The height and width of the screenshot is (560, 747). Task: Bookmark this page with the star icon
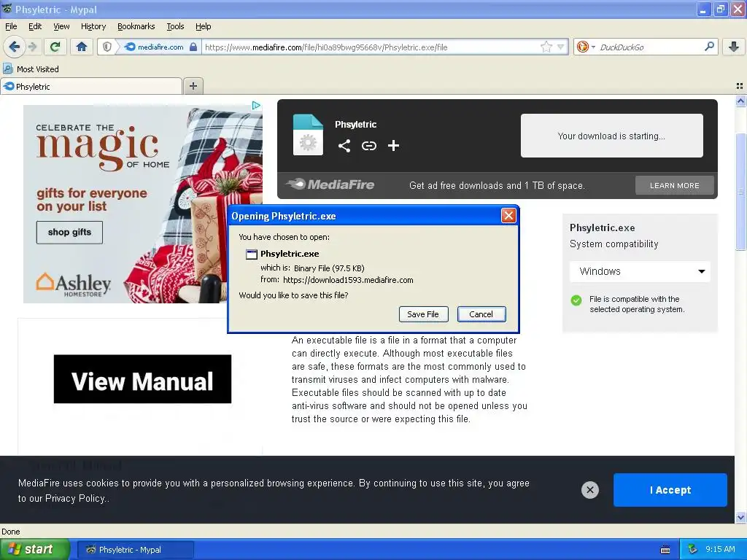click(546, 47)
